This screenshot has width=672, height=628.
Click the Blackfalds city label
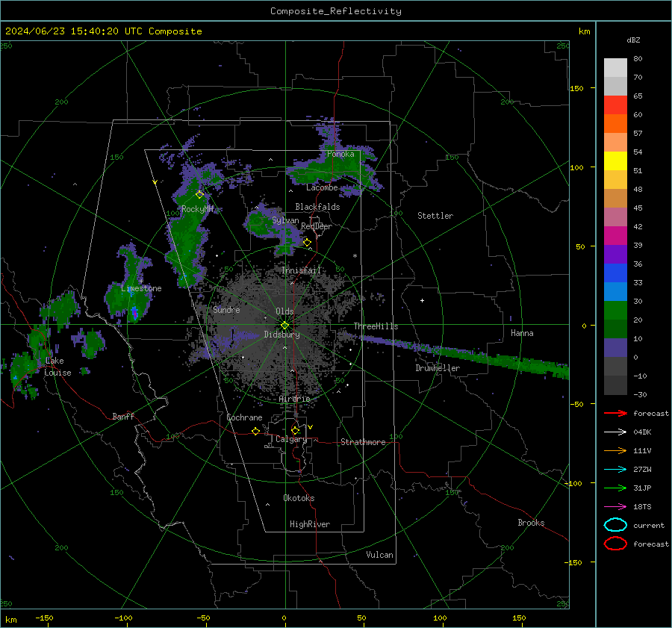[x=317, y=207]
